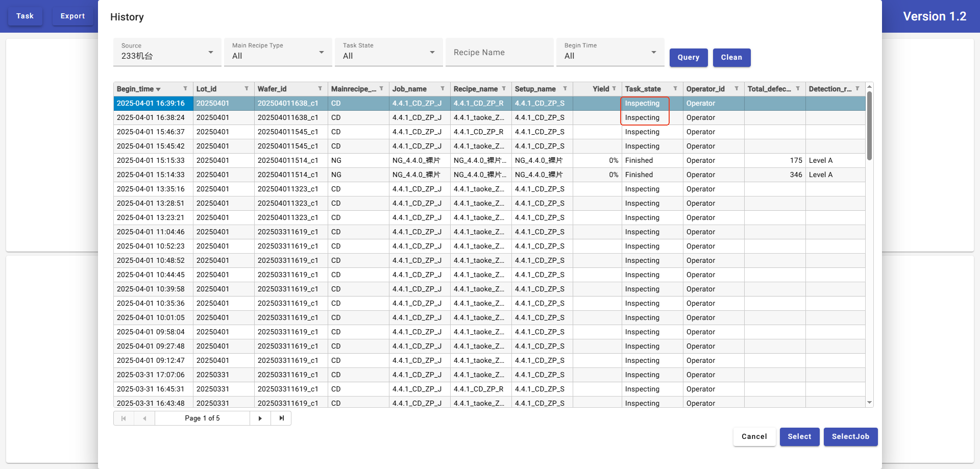Go to previous page of results
Viewport: 980px width, 469px height.
[x=144, y=418]
